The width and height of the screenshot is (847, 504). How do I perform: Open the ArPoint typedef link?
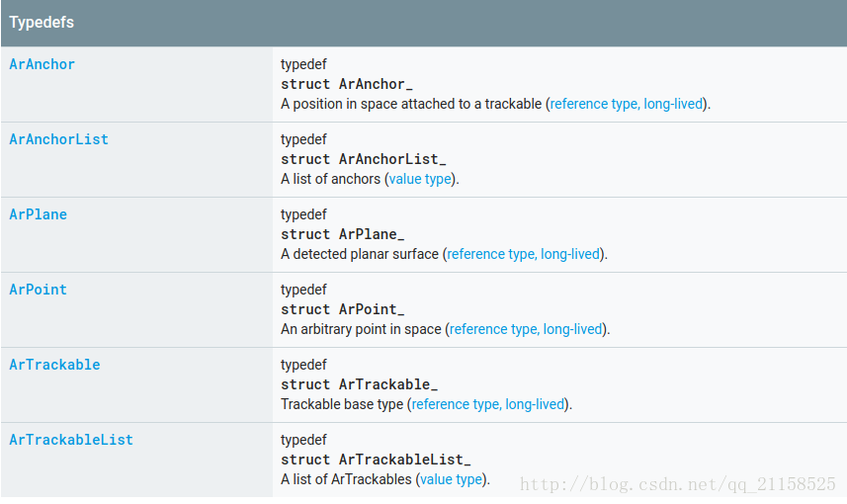click(x=38, y=290)
